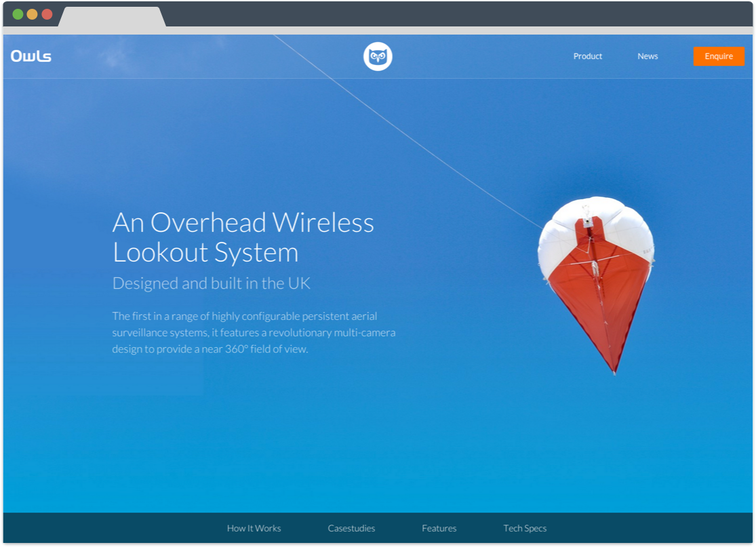View the Features section
The width and height of the screenshot is (756, 547).
coord(439,528)
